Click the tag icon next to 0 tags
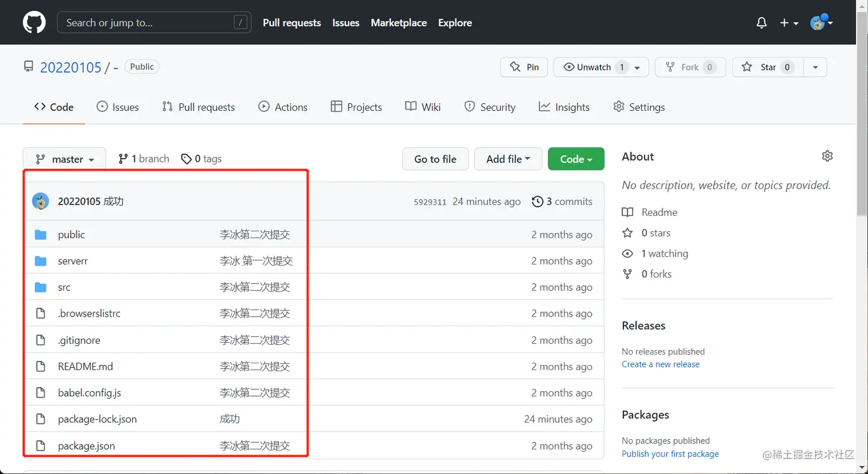The image size is (868, 474). [x=186, y=159]
